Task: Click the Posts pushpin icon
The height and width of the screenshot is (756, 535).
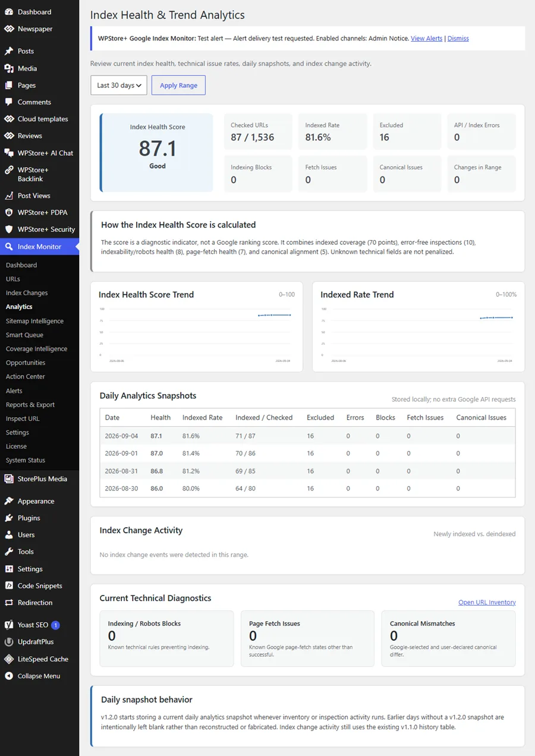Action: (9, 51)
